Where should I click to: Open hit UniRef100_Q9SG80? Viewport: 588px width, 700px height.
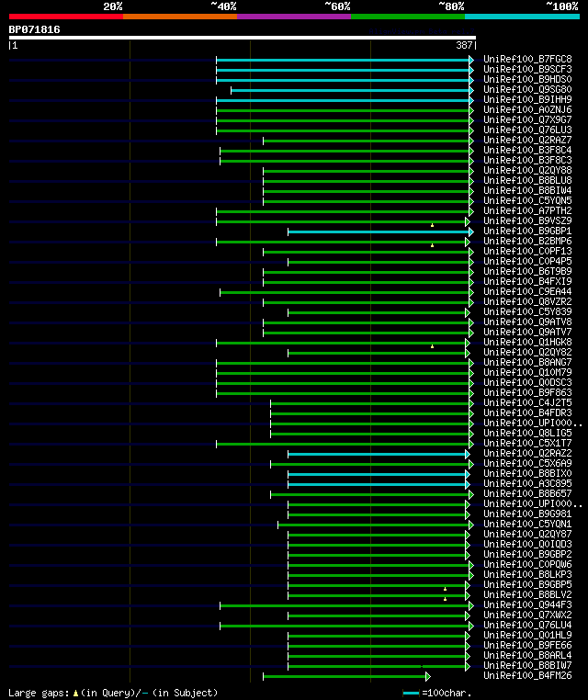point(527,89)
